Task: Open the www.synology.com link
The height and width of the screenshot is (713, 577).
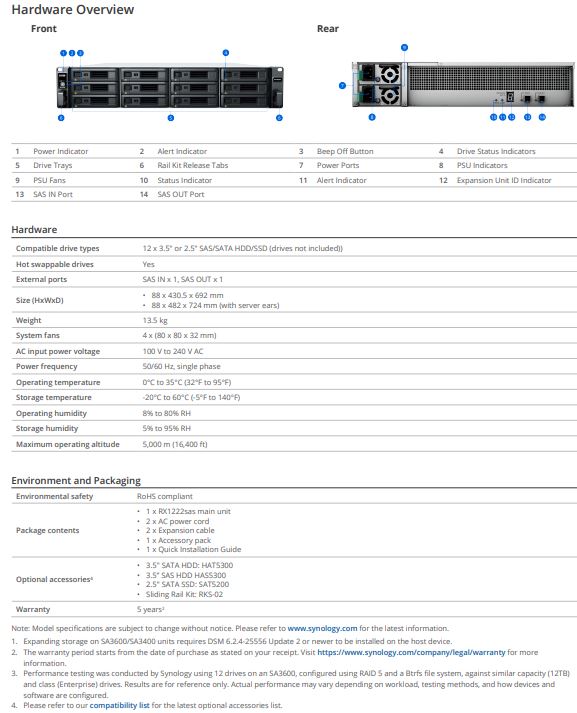Action: pos(322,628)
